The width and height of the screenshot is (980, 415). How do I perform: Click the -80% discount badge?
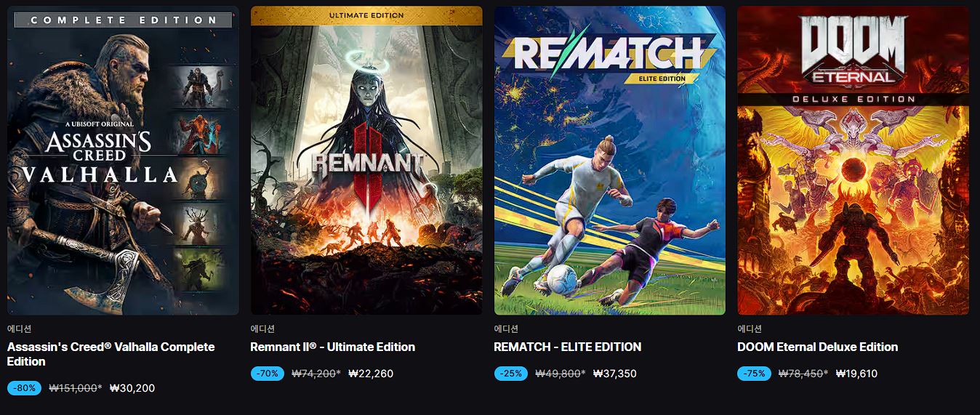click(24, 388)
